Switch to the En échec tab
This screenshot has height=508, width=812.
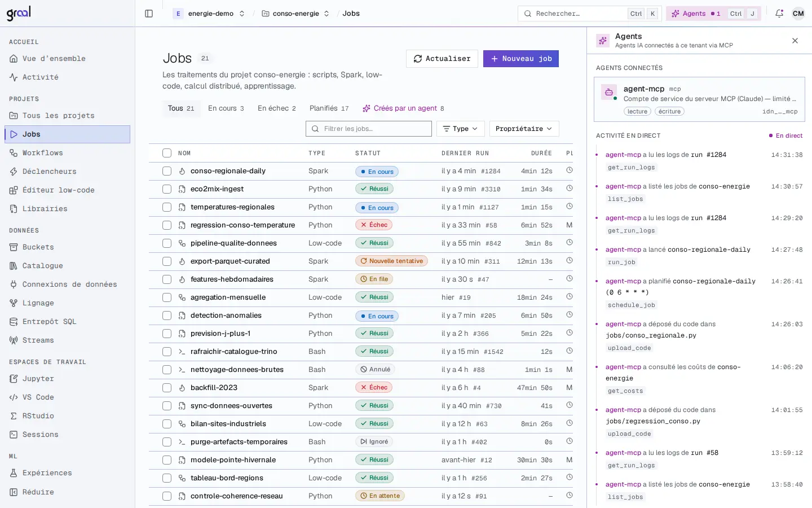click(x=277, y=108)
